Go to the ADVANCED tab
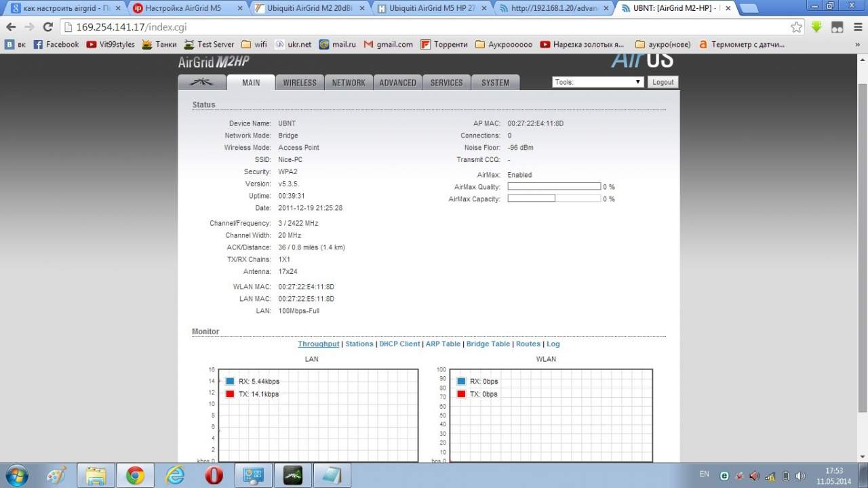 [397, 83]
